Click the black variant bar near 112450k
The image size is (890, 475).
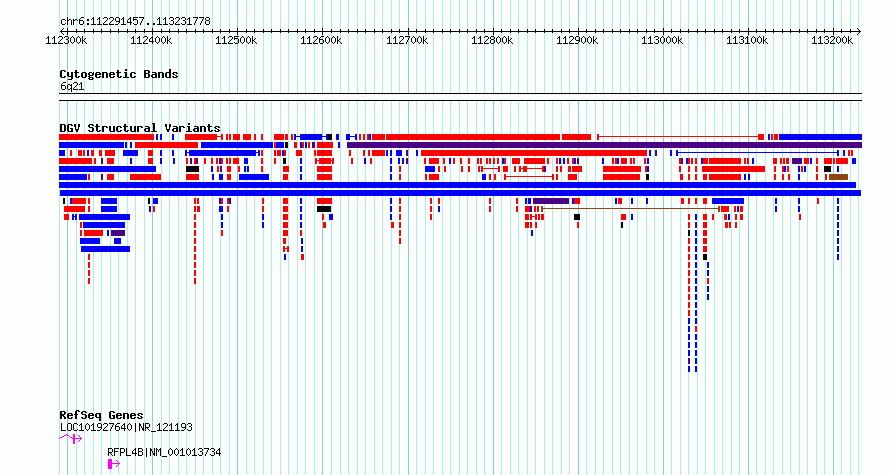[x=192, y=169]
